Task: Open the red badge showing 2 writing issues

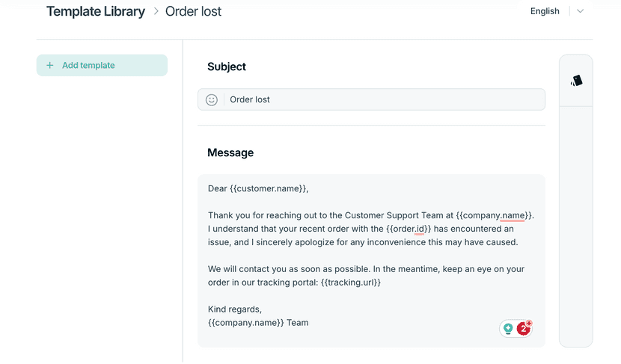Action: point(524,328)
